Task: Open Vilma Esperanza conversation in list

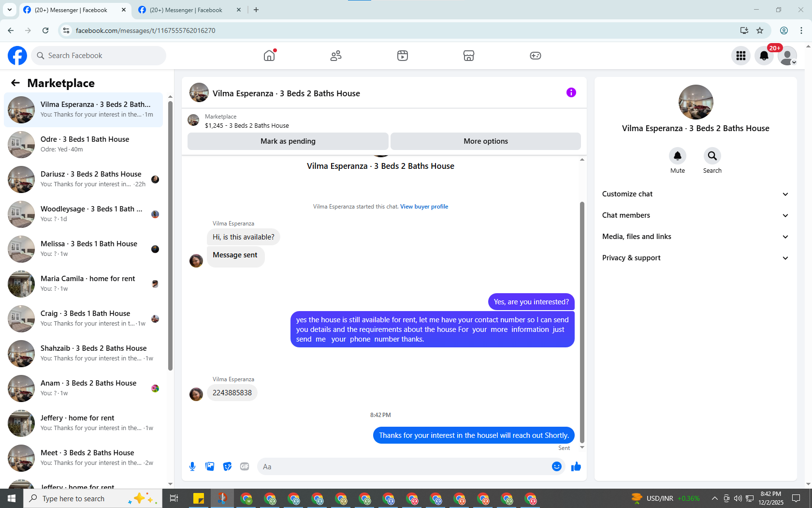Action: 84,110
